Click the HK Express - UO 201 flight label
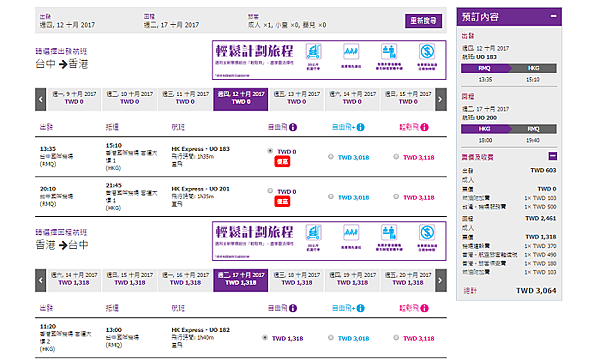The width and height of the screenshot is (600, 362). coord(201,189)
